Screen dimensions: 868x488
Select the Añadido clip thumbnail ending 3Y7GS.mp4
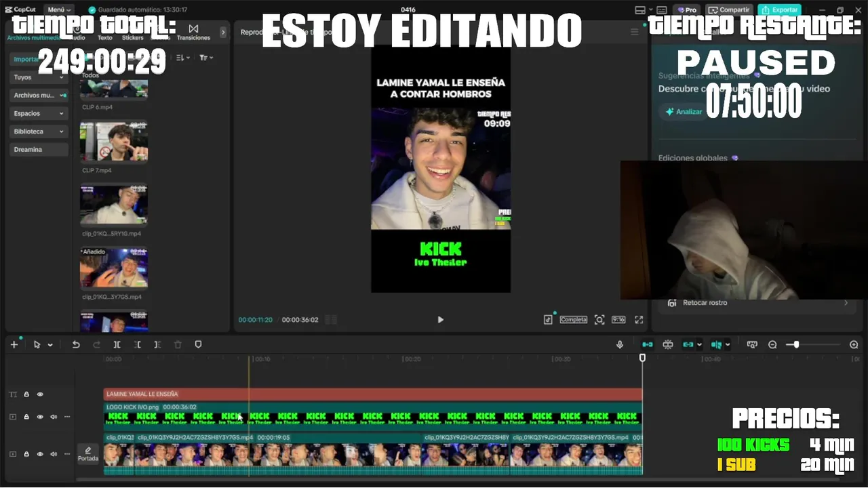coord(114,268)
